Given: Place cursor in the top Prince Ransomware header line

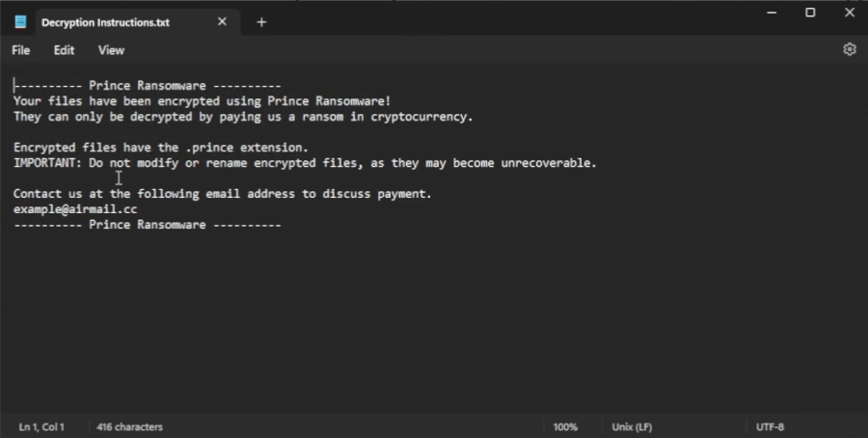Looking at the screenshot, I should (x=147, y=86).
